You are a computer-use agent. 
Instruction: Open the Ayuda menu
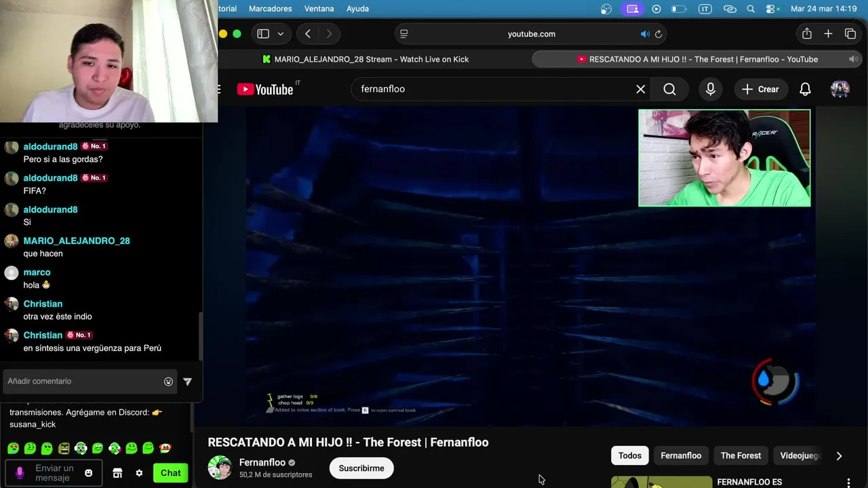(x=357, y=9)
